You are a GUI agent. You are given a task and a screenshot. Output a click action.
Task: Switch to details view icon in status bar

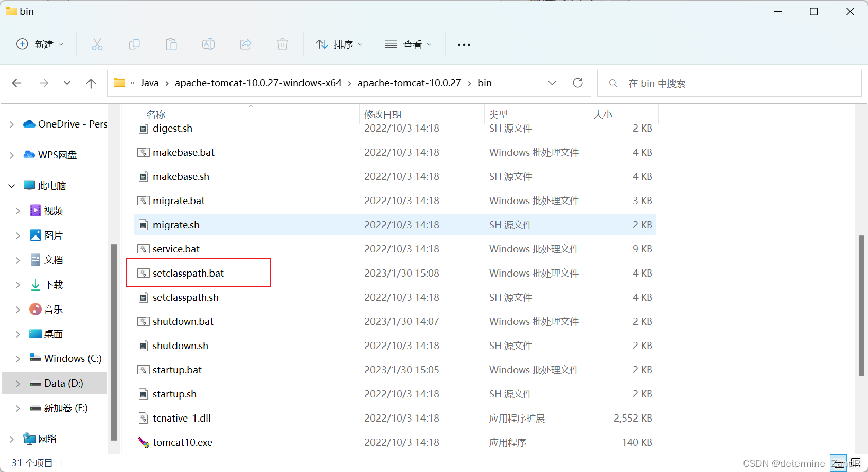point(838,463)
